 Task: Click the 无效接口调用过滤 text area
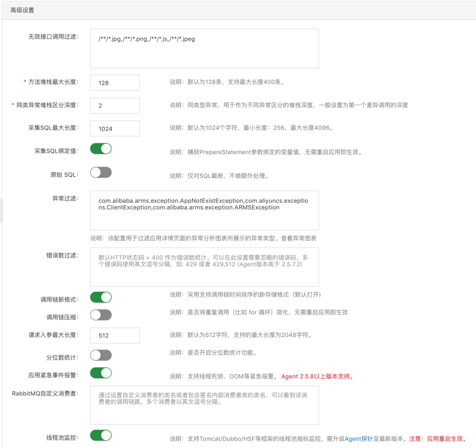205,48
